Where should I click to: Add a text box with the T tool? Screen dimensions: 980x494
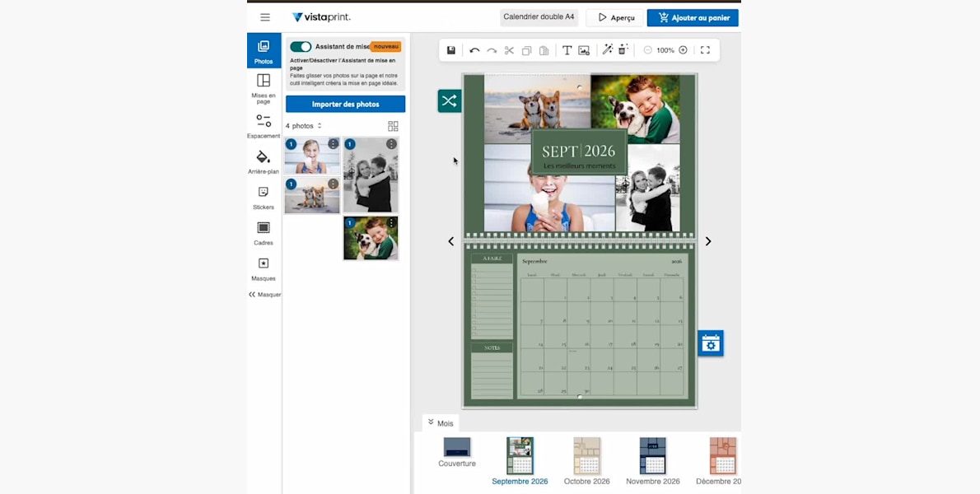point(567,50)
